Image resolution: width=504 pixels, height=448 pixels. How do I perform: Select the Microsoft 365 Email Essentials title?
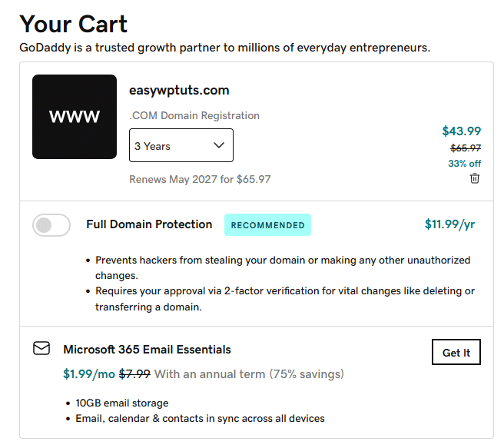(147, 350)
